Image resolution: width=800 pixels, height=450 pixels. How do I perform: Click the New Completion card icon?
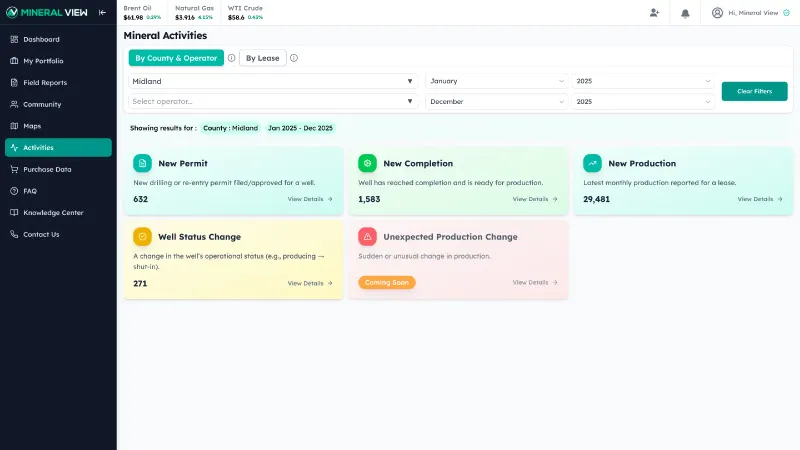(x=367, y=163)
